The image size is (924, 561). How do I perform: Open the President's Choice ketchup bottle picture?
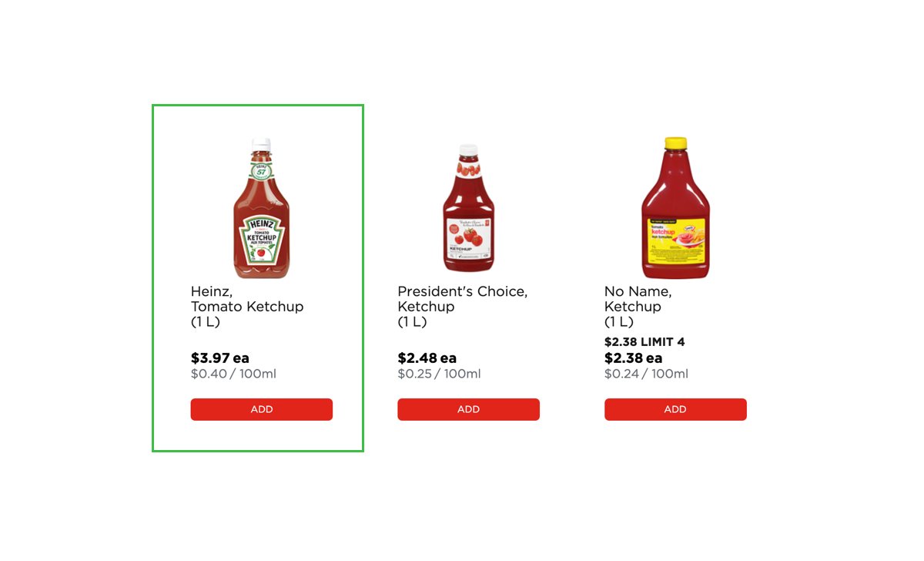pos(468,209)
